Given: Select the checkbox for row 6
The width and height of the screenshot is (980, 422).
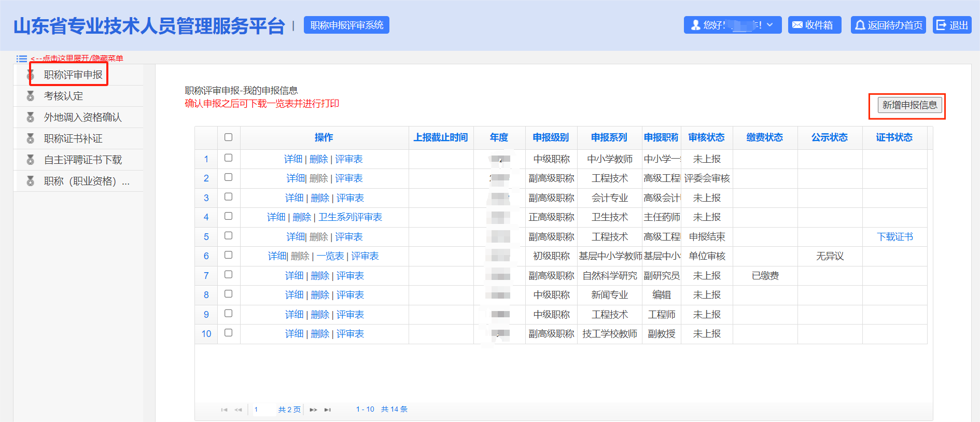Looking at the screenshot, I should tap(228, 255).
